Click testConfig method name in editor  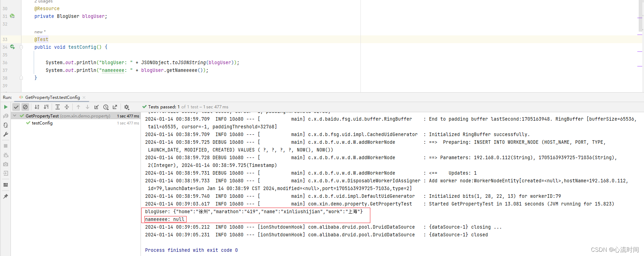82,47
